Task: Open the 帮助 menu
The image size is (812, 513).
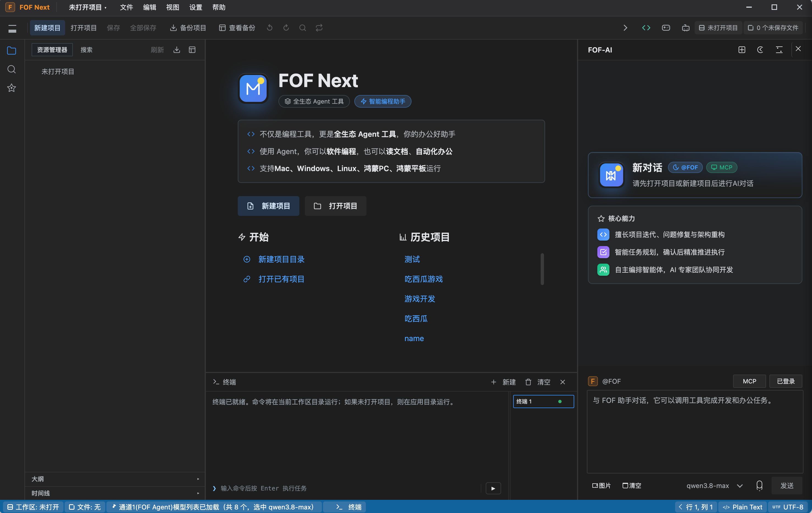Action: (x=219, y=7)
